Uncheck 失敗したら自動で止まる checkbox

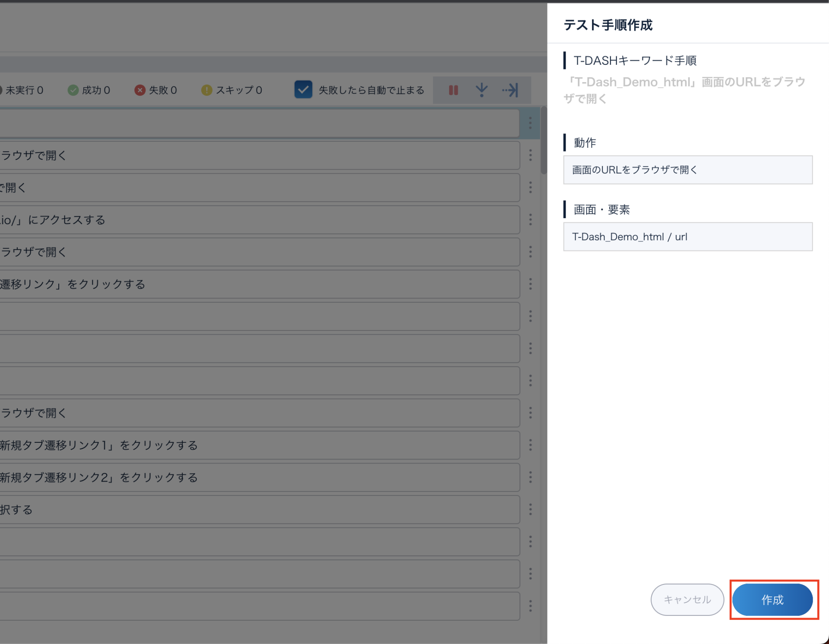(x=303, y=90)
